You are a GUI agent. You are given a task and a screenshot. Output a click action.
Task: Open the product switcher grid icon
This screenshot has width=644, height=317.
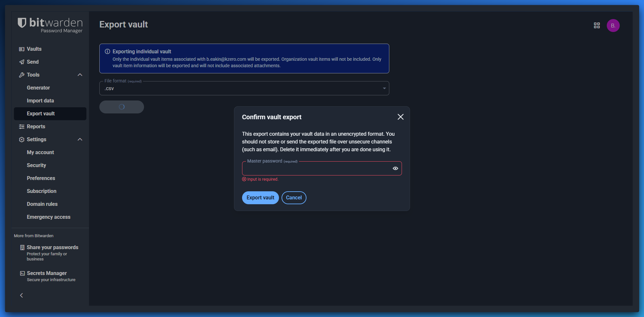[x=597, y=26]
